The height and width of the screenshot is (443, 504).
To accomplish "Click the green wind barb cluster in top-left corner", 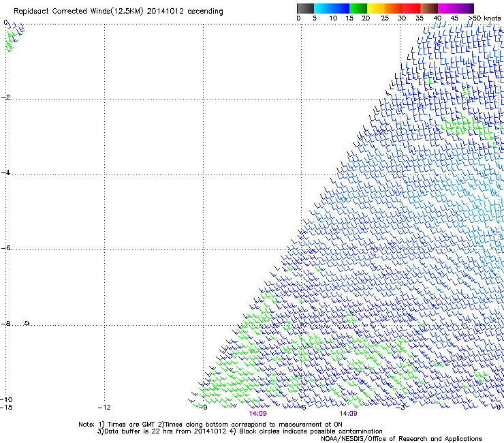I will click(x=10, y=42).
